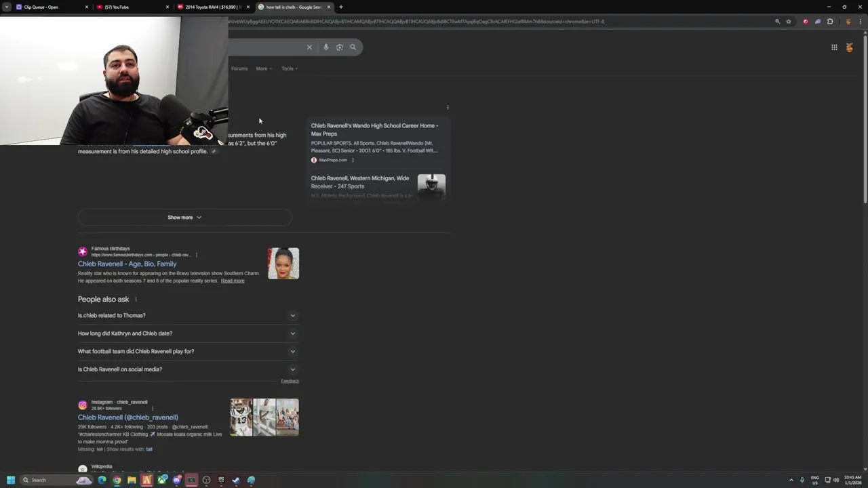Expand "What football team did Chleb Ravenell play for?"
The height and width of the screenshot is (488, 868).
187,351
